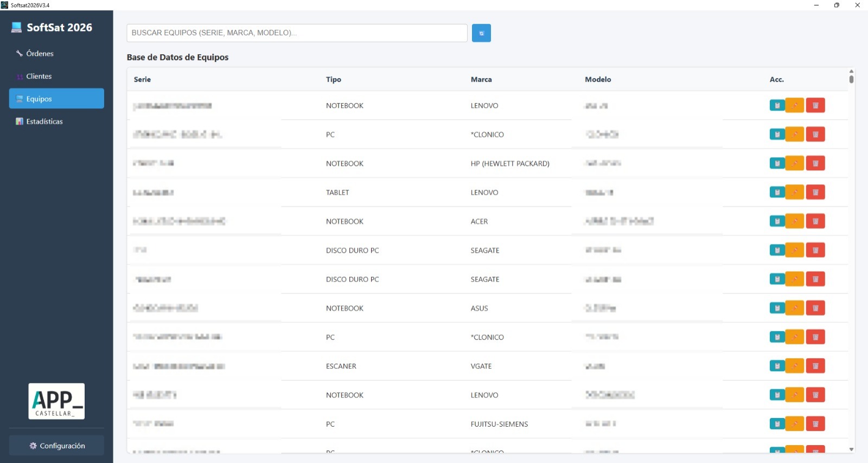
Task: Select the ESCANER type cell
Action: click(341, 366)
